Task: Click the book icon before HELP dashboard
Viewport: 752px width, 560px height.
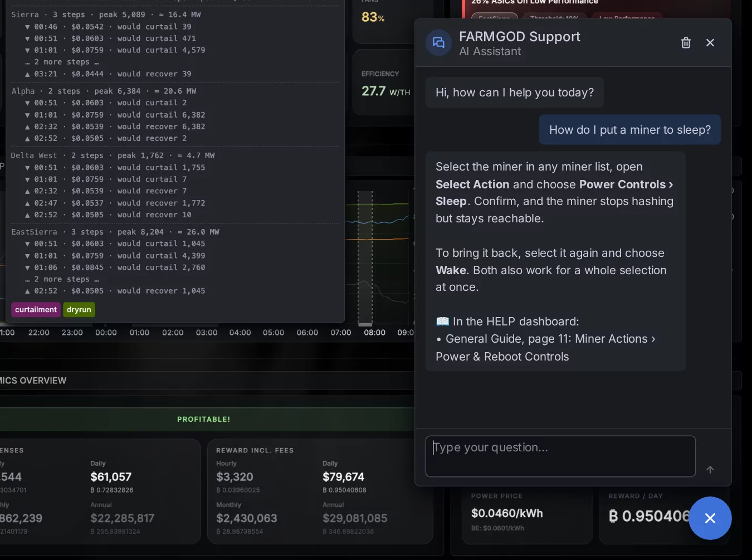Action: (x=442, y=322)
